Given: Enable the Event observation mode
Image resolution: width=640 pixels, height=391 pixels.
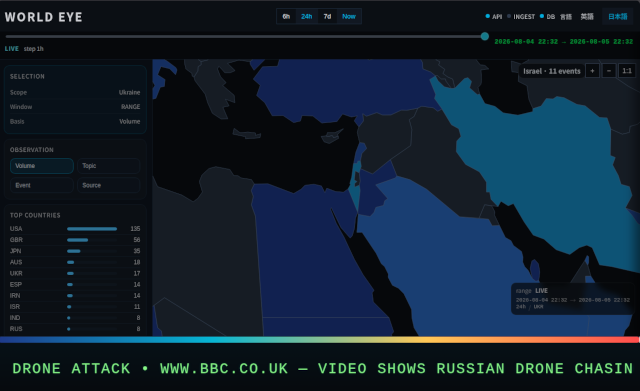Looking at the screenshot, I should [x=42, y=185].
